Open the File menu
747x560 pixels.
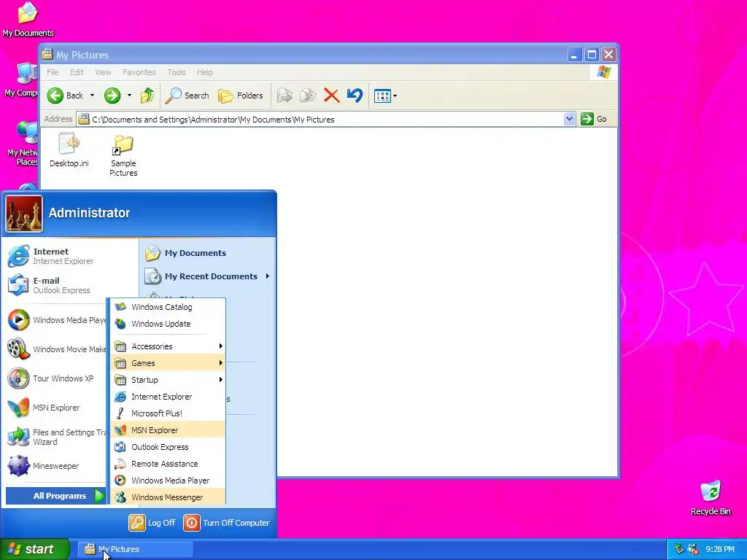53,72
